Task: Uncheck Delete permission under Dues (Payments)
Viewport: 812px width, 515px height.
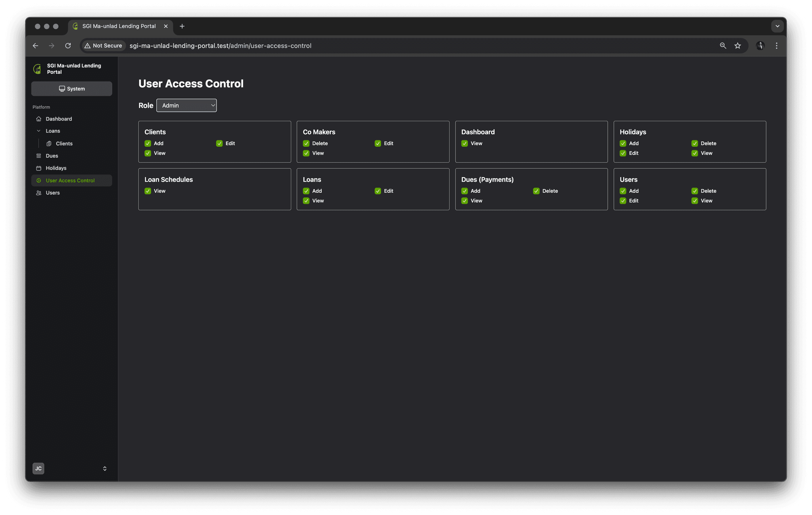Action: click(x=536, y=191)
